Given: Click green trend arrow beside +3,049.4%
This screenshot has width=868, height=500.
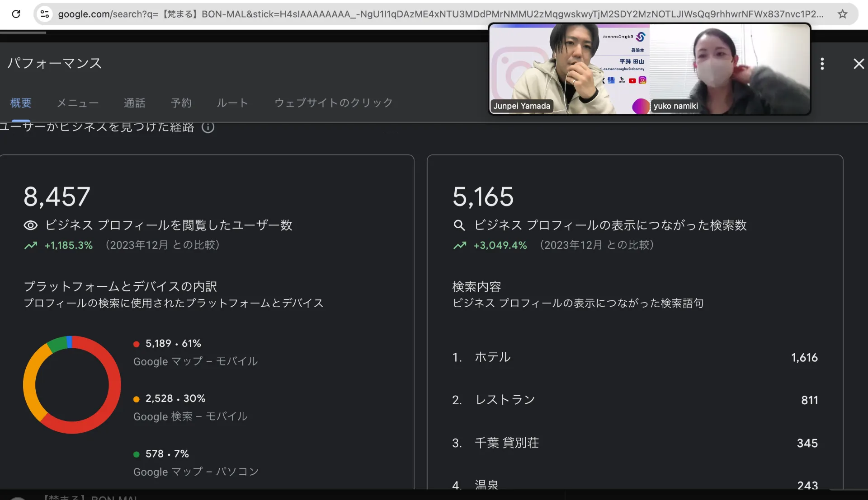Looking at the screenshot, I should click(x=459, y=246).
